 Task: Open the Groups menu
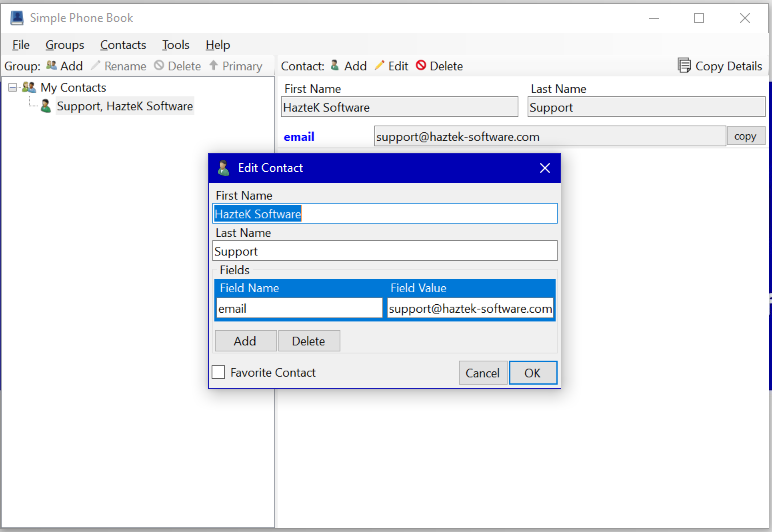[65, 45]
